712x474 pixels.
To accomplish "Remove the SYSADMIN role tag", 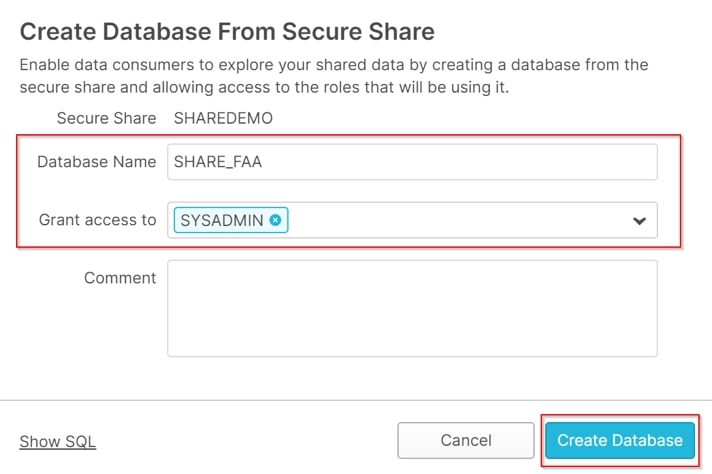I will (x=275, y=220).
